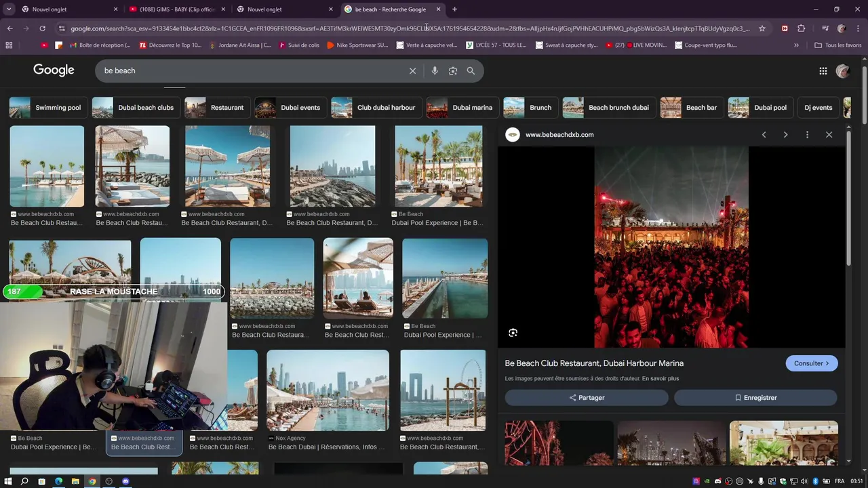
Task: Open the LYCÉE 57 bookmark
Action: [x=496, y=45]
